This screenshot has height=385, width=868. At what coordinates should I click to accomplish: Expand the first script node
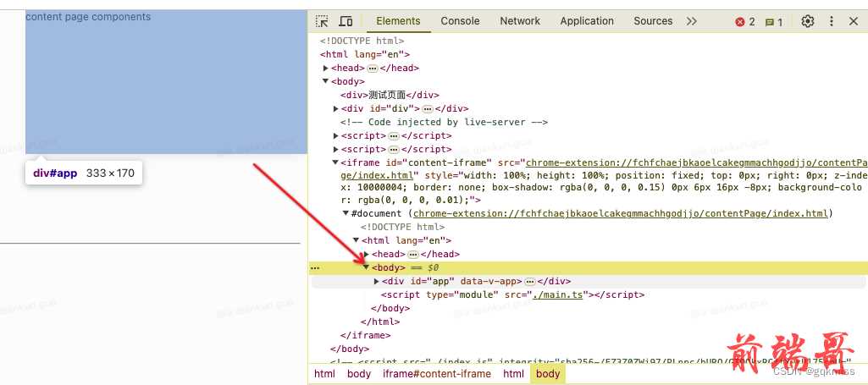[x=336, y=135]
